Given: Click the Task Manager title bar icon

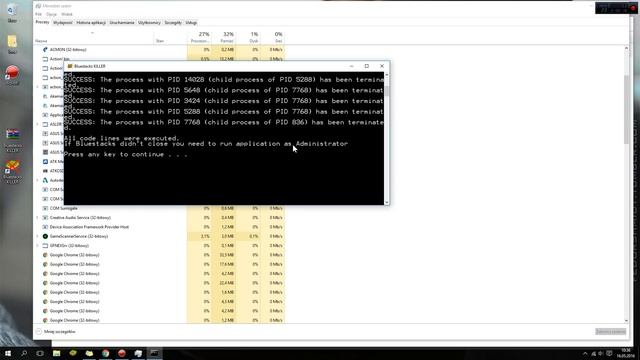Looking at the screenshot, I should click(38, 6).
